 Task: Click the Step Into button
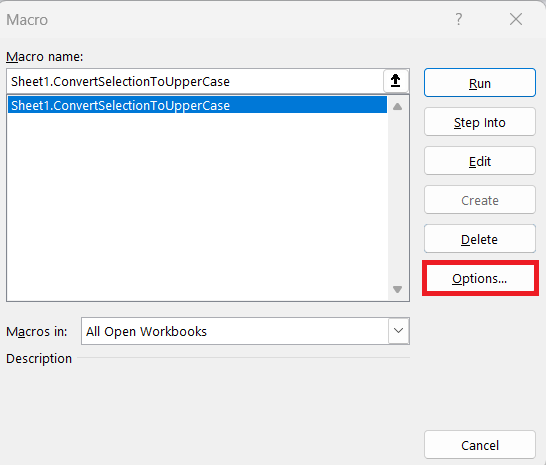pyautogui.click(x=479, y=122)
